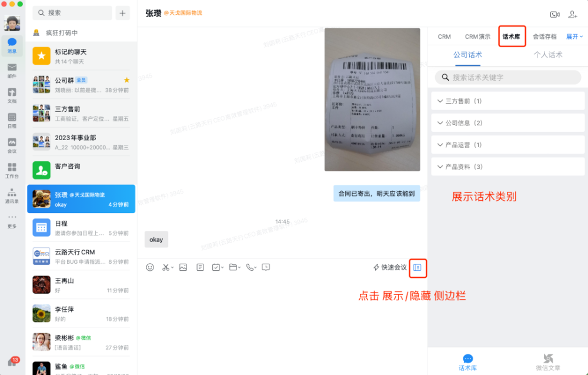Start a video call with top-right camera icon

tap(555, 15)
